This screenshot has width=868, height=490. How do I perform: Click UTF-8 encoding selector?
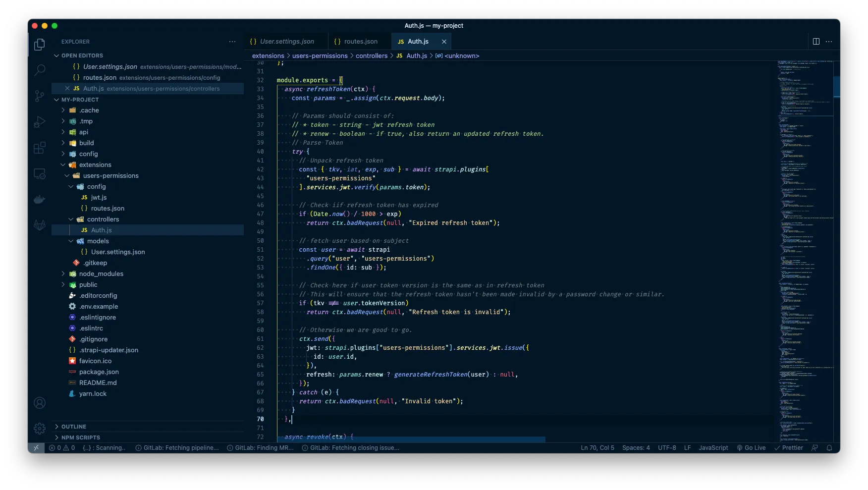point(667,448)
